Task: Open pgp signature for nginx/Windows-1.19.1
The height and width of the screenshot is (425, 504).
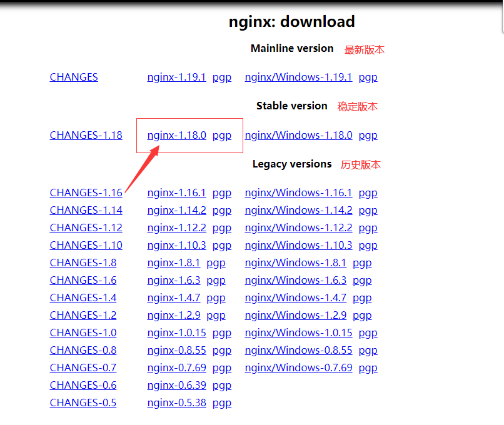Action: pos(368,77)
